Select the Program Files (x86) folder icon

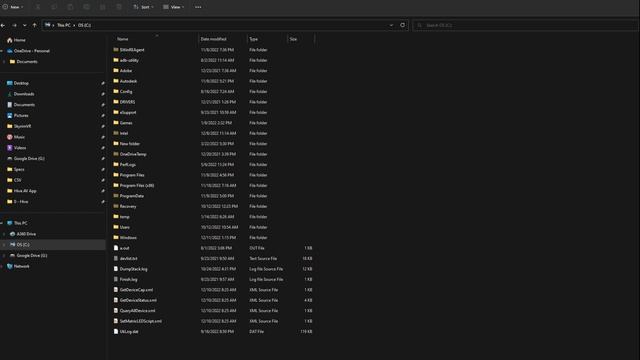(116, 185)
